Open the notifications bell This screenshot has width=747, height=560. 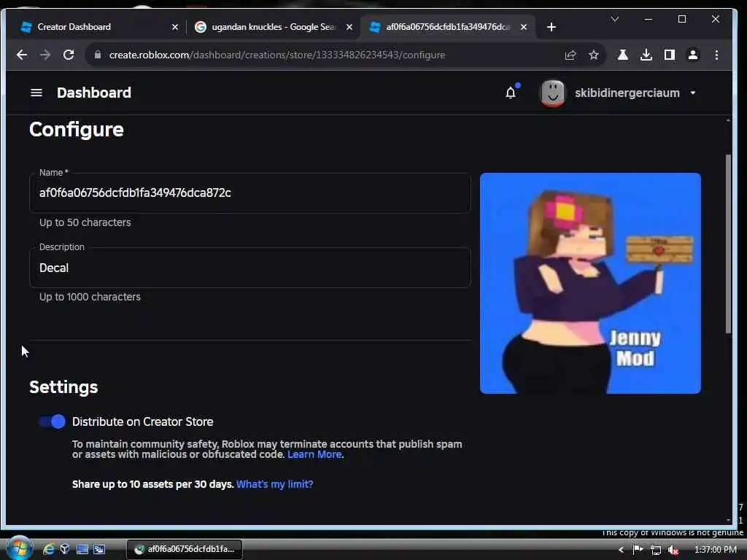511,93
